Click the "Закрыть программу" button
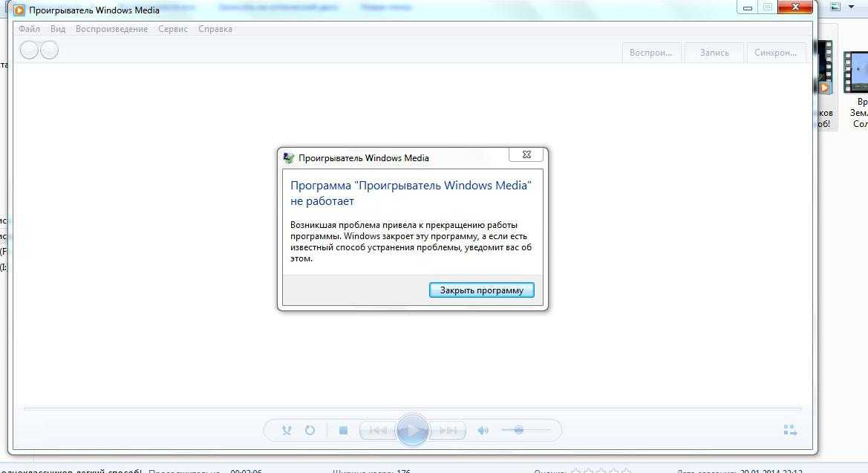This screenshot has height=473, width=868. (482, 290)
